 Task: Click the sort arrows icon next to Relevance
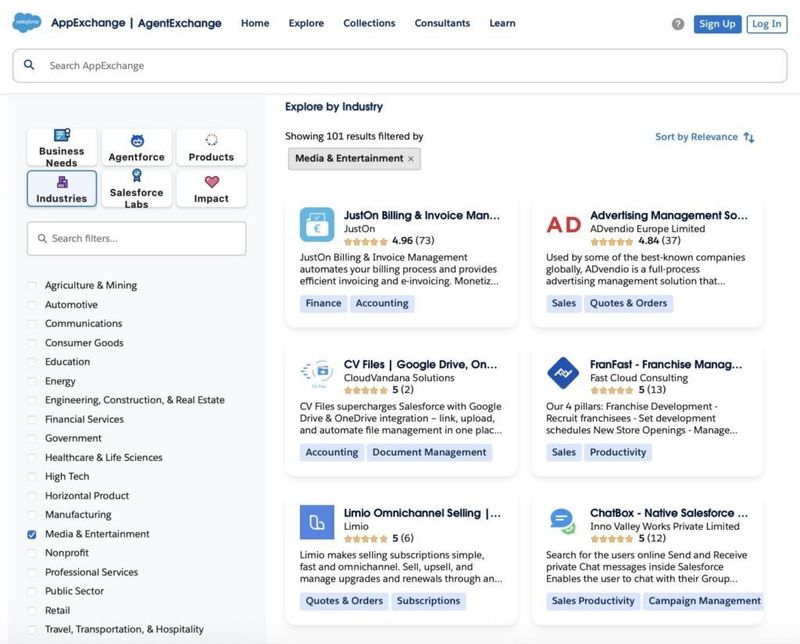coord(748,137)
